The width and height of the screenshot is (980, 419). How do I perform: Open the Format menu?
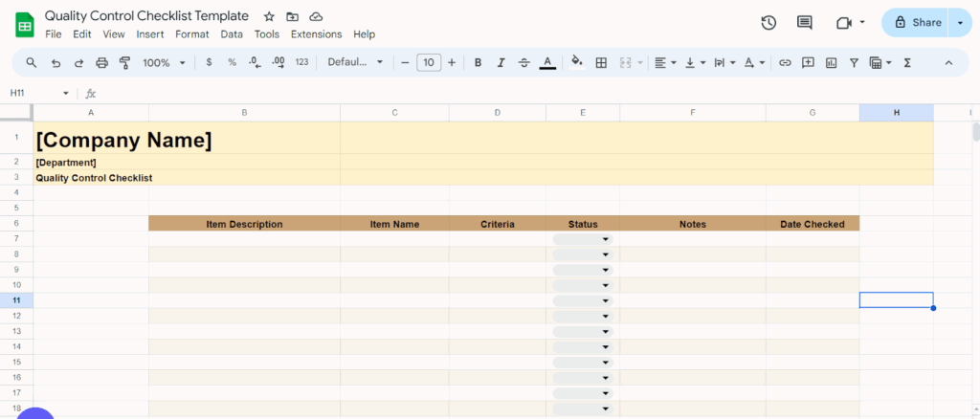pyautogui.click(x=191, y=34)
